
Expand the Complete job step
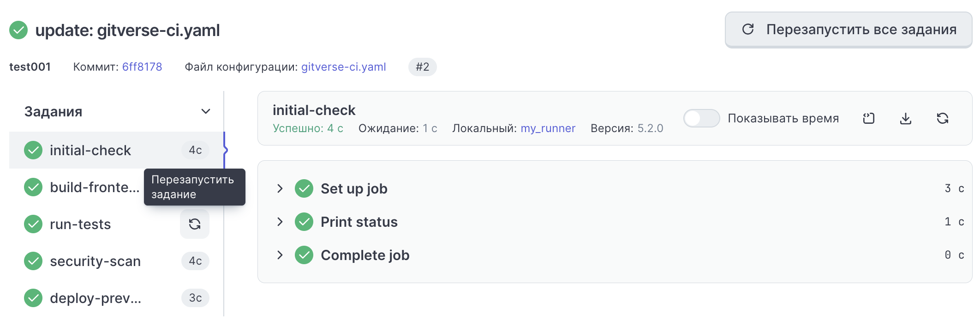point(280,255)
